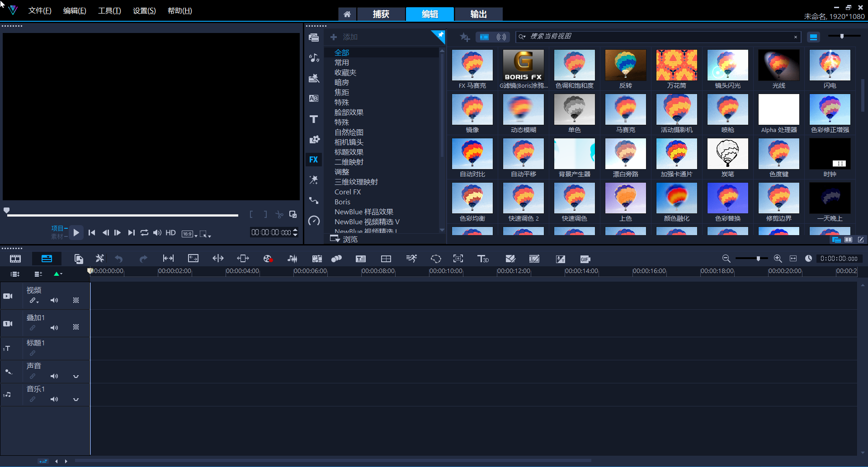868x467 pixels.
Task: Open 设置(S) menu
Action: click(144, 10)
